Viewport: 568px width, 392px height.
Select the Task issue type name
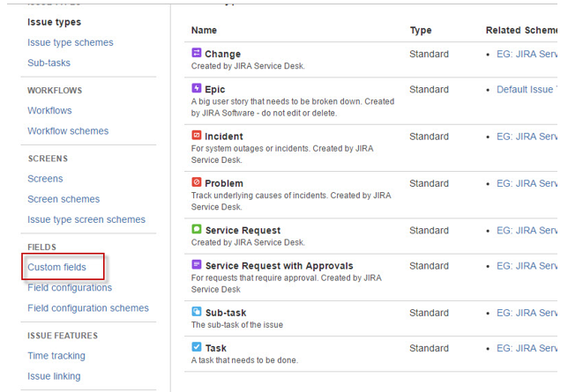coord(216,348)
